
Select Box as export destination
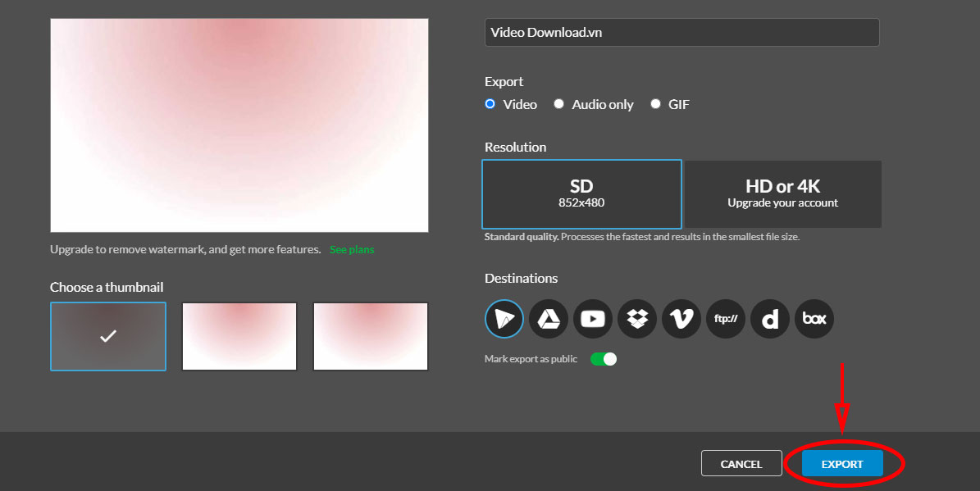coord(814,319)
